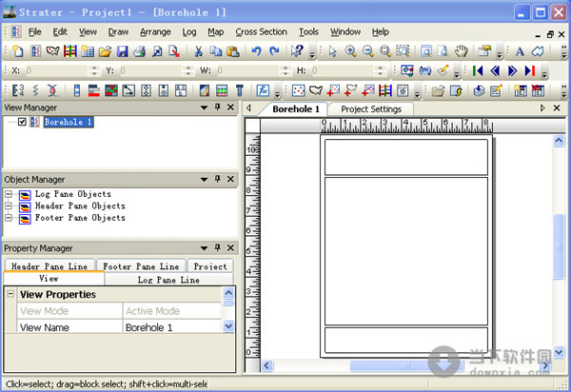This screenshot has width=571, height=392.
Task: Open the Arrange menu
Action: 155,32
